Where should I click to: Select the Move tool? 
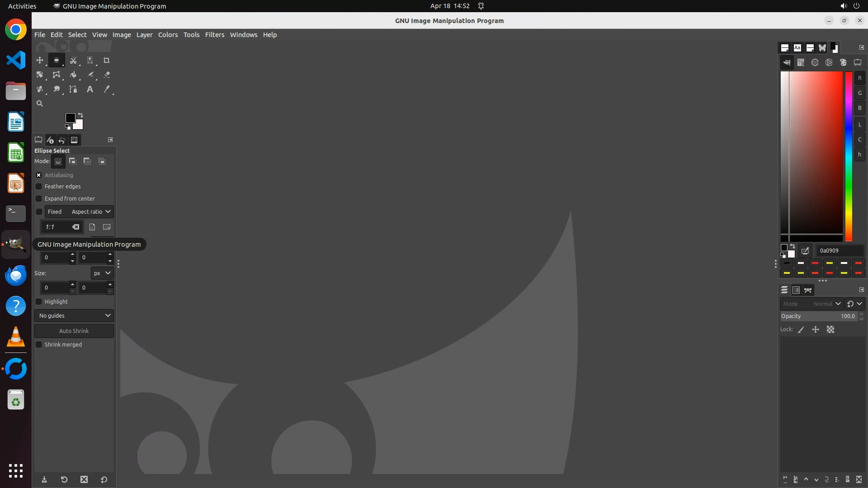40,60
